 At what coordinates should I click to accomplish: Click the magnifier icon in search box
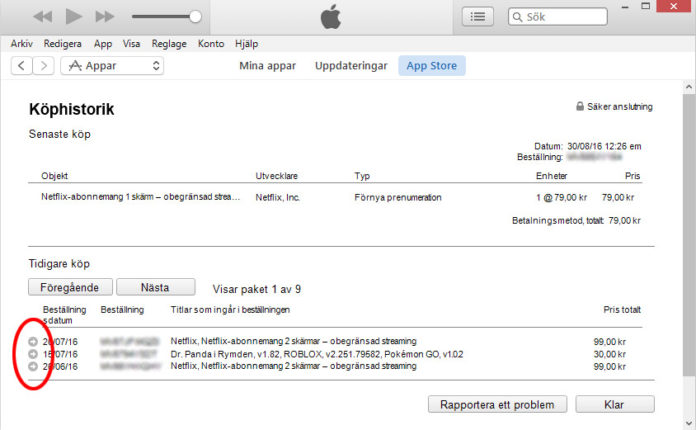tap(517, 17)
